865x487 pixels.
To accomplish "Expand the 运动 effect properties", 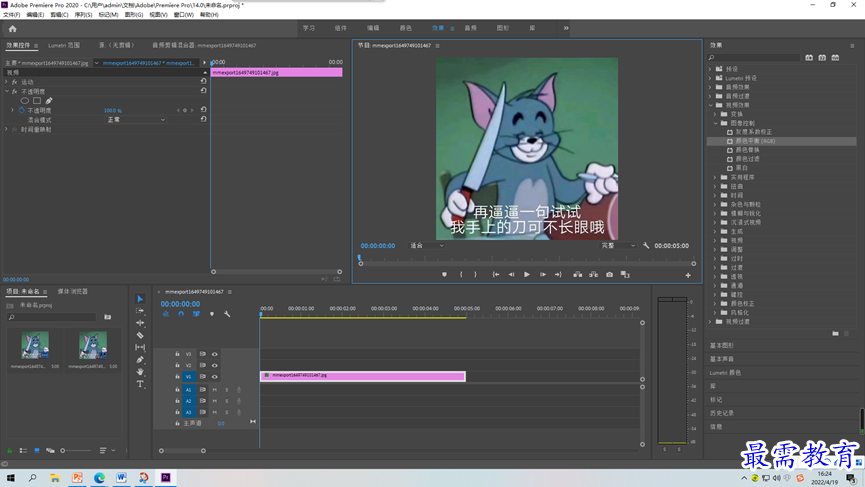I will point(7,82).
